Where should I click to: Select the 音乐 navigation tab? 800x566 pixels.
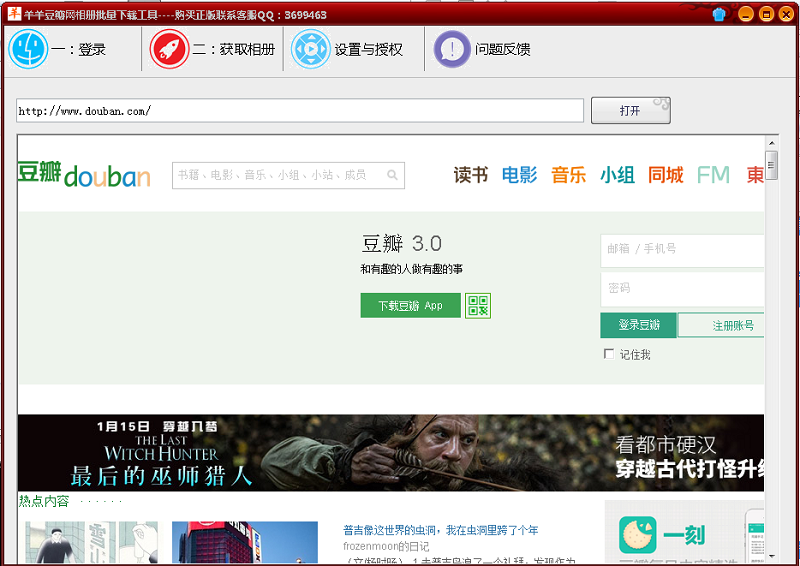pos(568,175)
